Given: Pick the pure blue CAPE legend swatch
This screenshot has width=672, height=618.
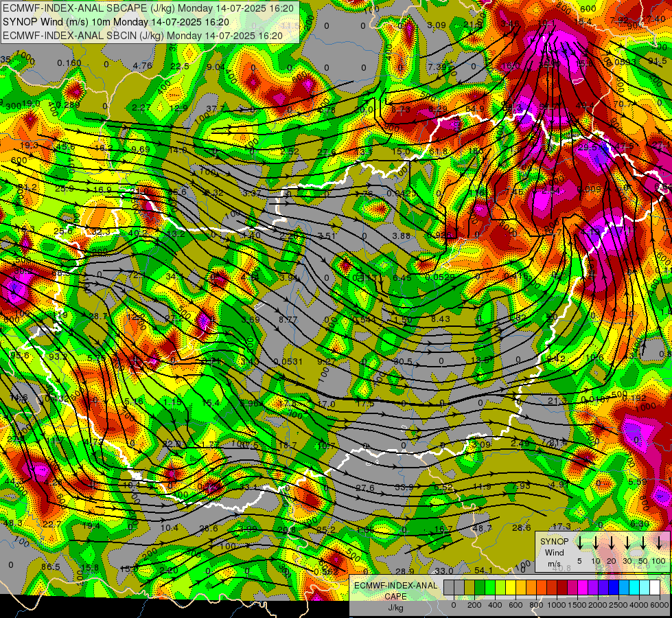Looking at the screenshot, I should [x=614, y=587].
